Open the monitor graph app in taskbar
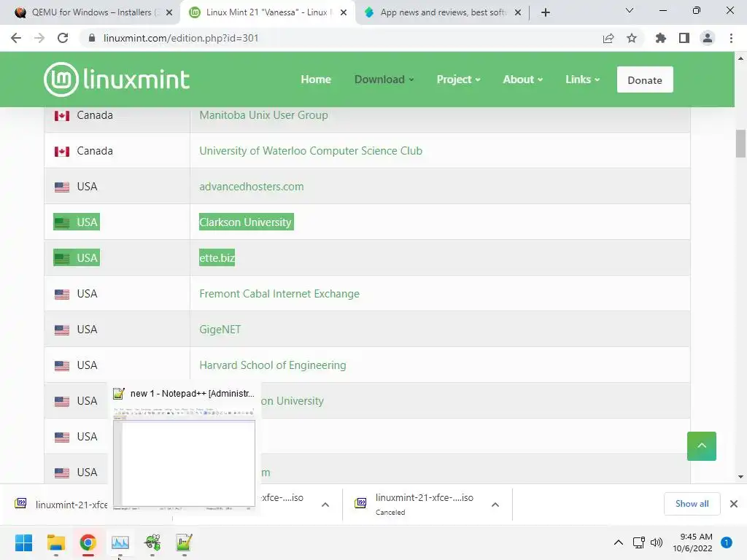This screenshot has height=560, width=747. click(120, 542)
